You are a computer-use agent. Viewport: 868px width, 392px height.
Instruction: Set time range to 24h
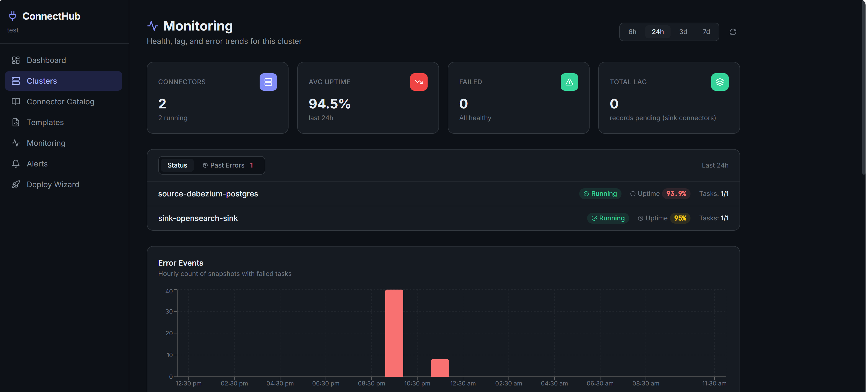click(657, 32)
